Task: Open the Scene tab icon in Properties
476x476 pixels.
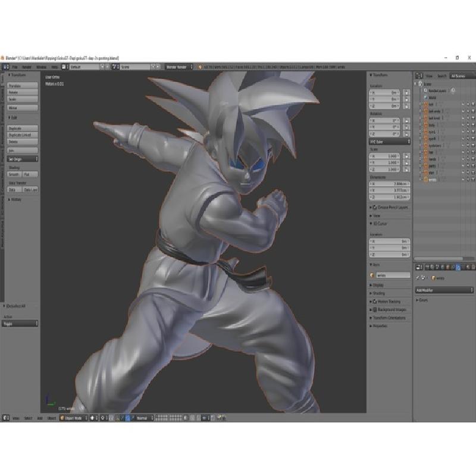Action: [x=437, y=267]
